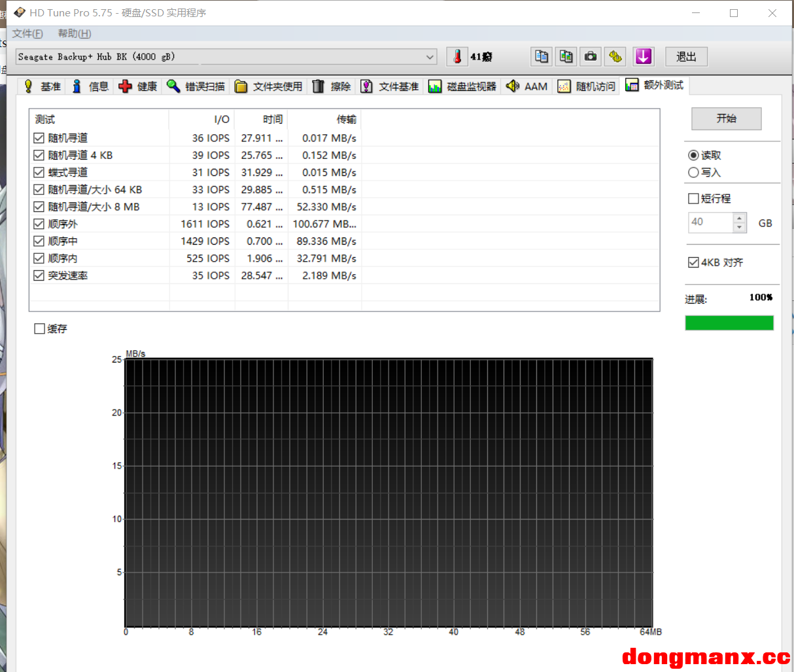Uncheck the 随机寻道 4 KB test
The image size is (794, 672).
click(x=39, y=155)
